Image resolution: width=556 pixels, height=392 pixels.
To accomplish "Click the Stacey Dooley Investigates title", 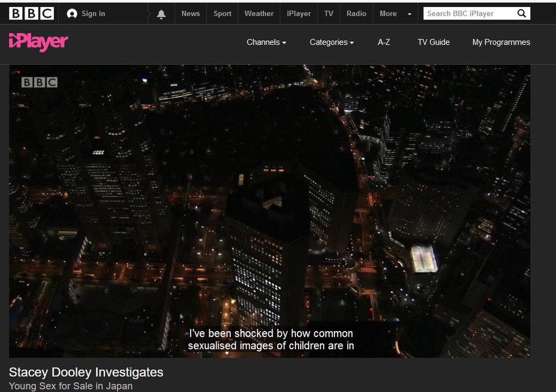I will click(86, 372).
